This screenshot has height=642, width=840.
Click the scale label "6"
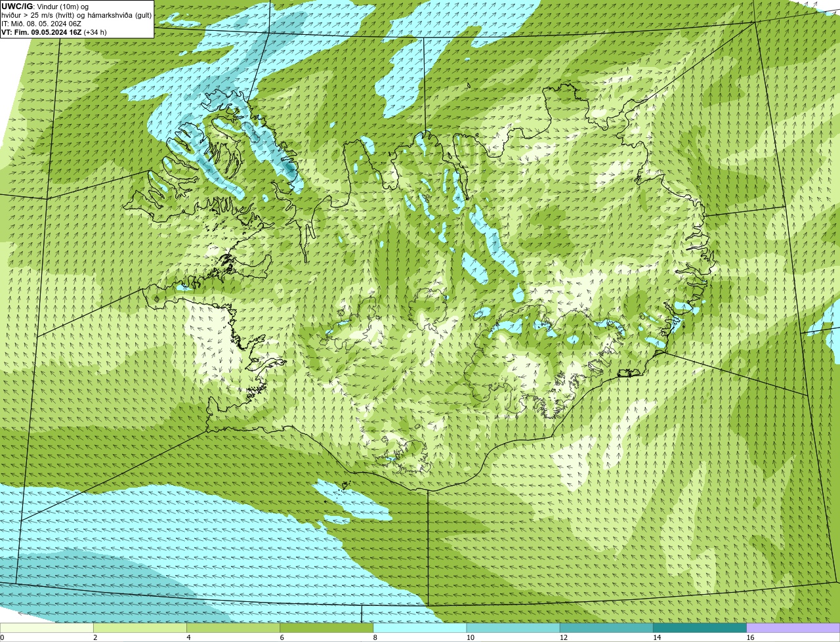point(282,637)
